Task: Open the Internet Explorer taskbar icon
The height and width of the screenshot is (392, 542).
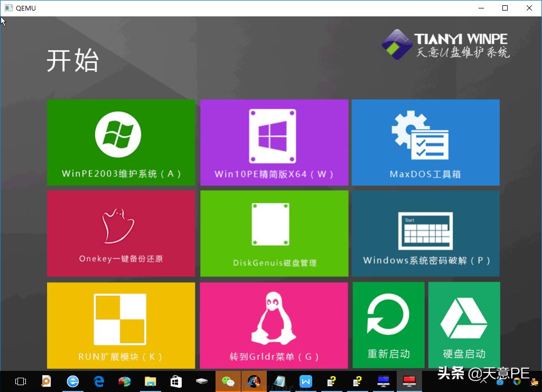Action: pos(72,381)
